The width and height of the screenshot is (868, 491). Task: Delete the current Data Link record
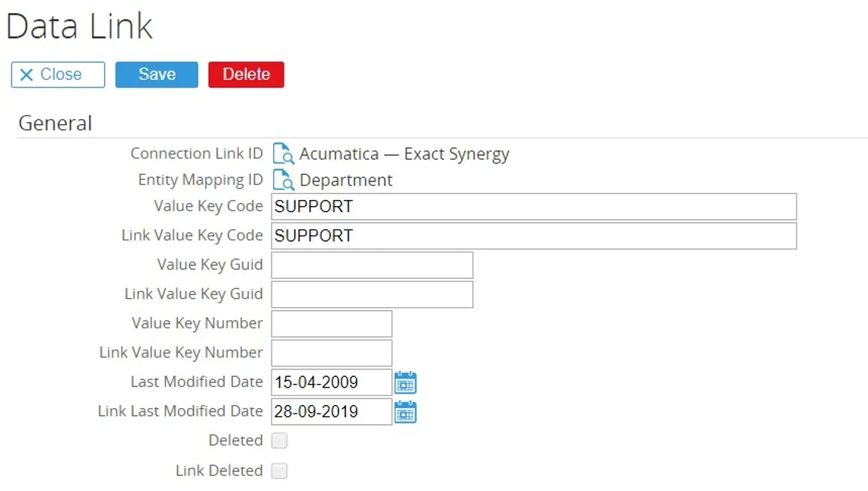245,74
